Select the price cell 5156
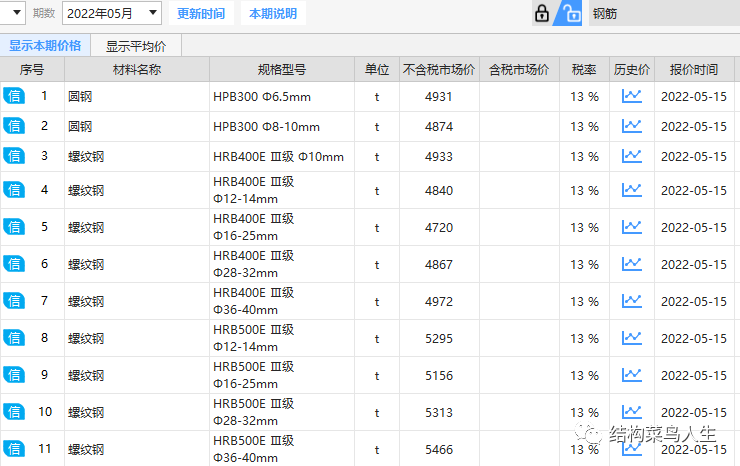The image size is (740, 466). (439, 376)
